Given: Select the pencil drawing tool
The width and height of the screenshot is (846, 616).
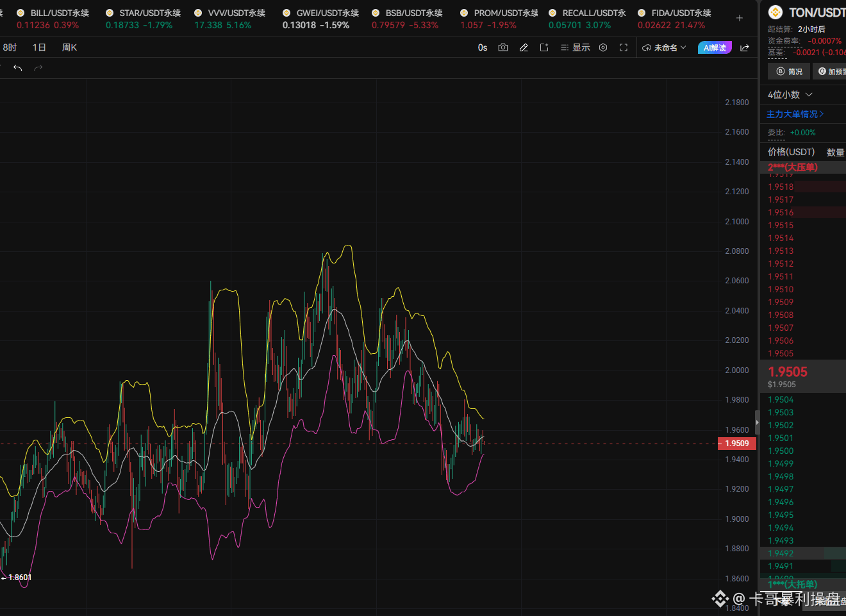Looking at the screenshot, I should pyautogui.click(x=524, y=47).
